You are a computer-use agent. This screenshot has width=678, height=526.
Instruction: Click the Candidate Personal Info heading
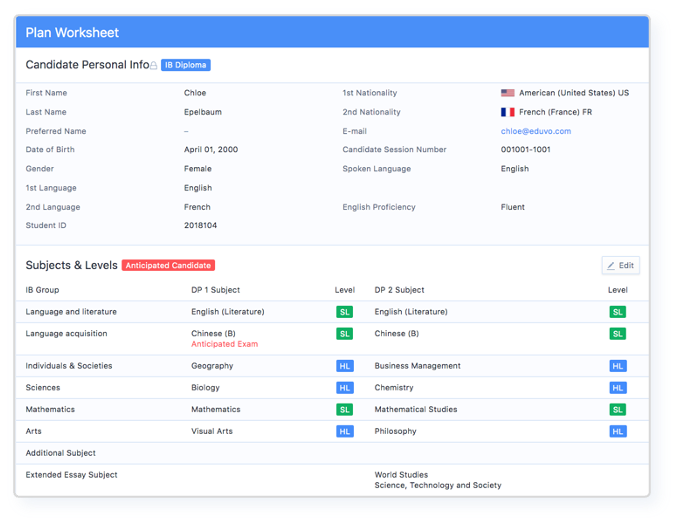[x=87, y=65]
